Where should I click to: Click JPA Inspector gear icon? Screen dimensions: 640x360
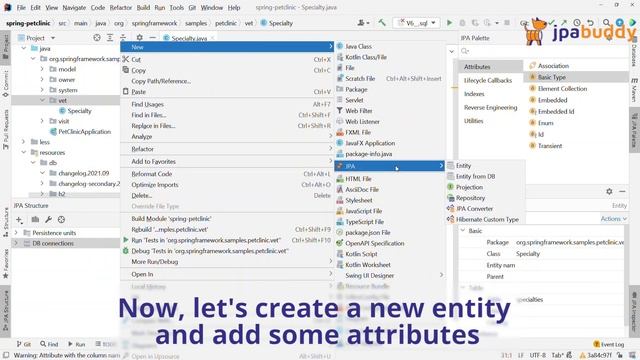[x=609, y=191]
